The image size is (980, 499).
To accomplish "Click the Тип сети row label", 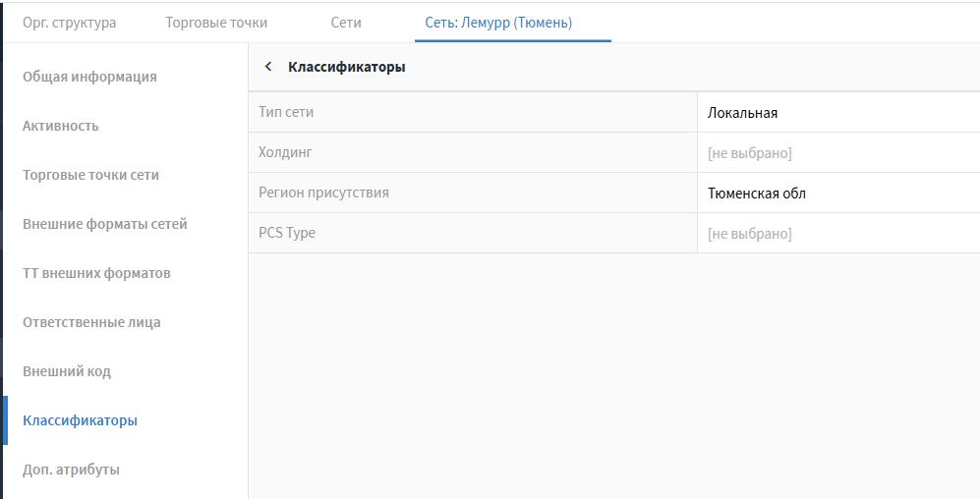I will 286,112.
